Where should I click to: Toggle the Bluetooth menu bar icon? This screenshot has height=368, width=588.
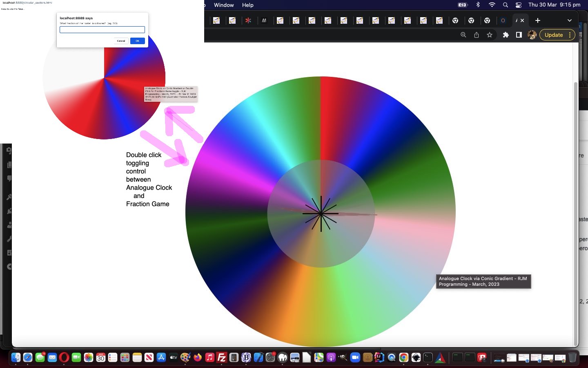point(478,5)
